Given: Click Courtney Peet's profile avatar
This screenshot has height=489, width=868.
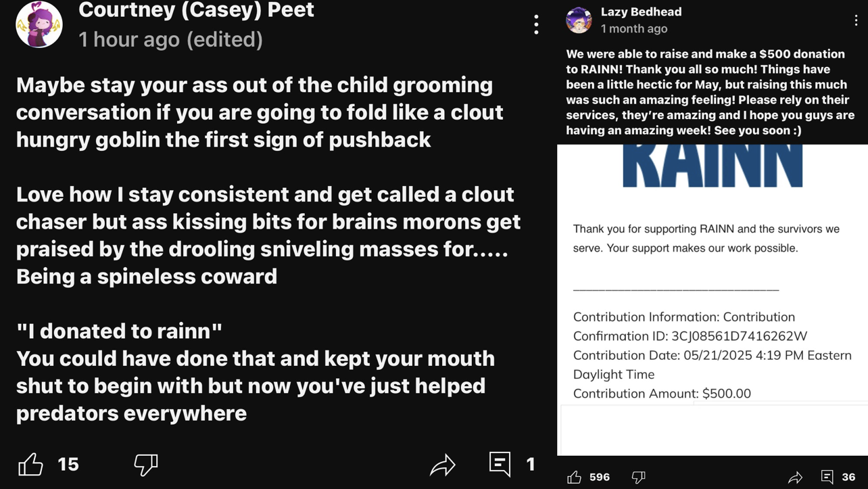Looking at the screenshot, I should pyautogui.click(x=39, y=24).
